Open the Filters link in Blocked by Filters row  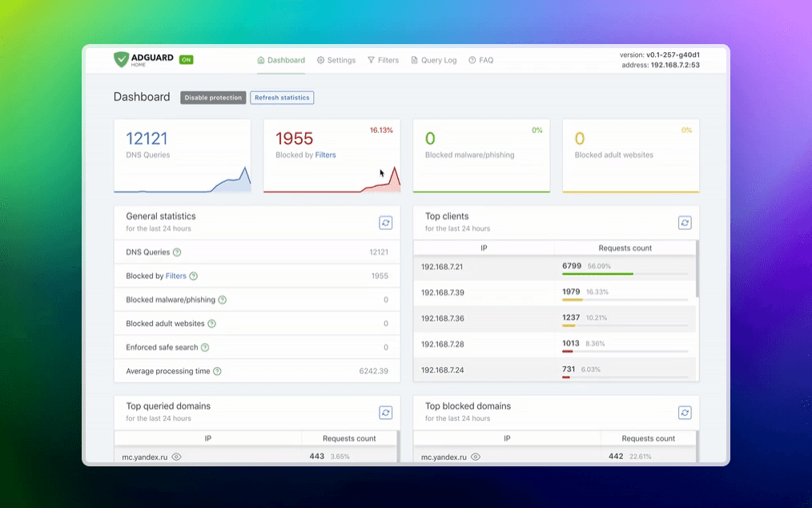tap(175, 276)
